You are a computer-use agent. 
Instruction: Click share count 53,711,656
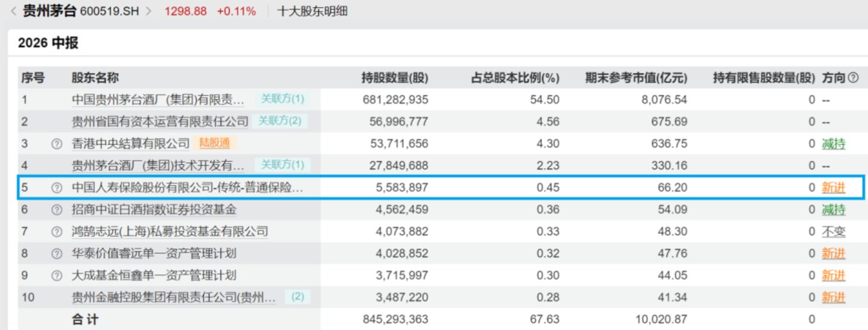point(398,144)
